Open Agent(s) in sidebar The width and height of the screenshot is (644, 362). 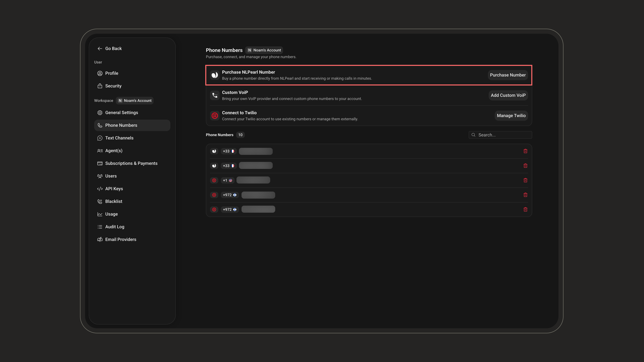pos(132,151)
